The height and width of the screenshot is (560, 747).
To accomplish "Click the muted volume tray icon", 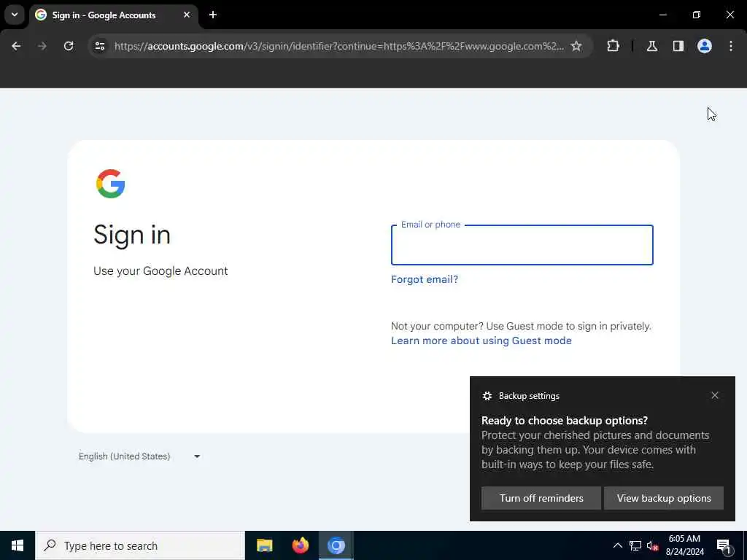I will pyautogui.click(x=652, y=545).
